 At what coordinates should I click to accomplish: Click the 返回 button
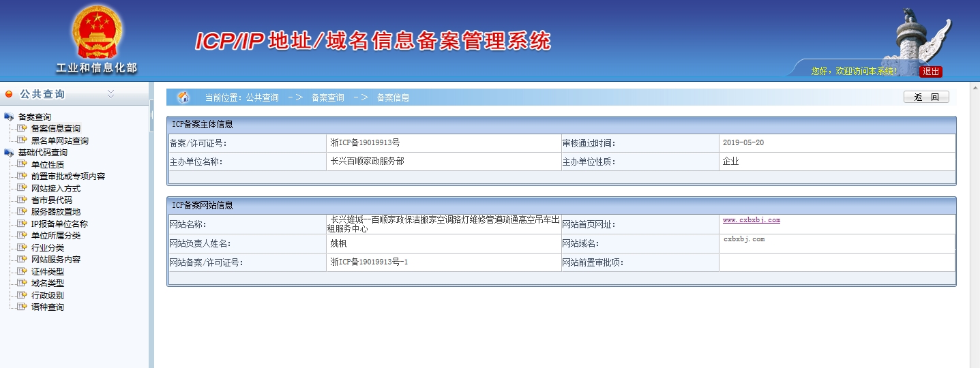[x=926, y=97]
